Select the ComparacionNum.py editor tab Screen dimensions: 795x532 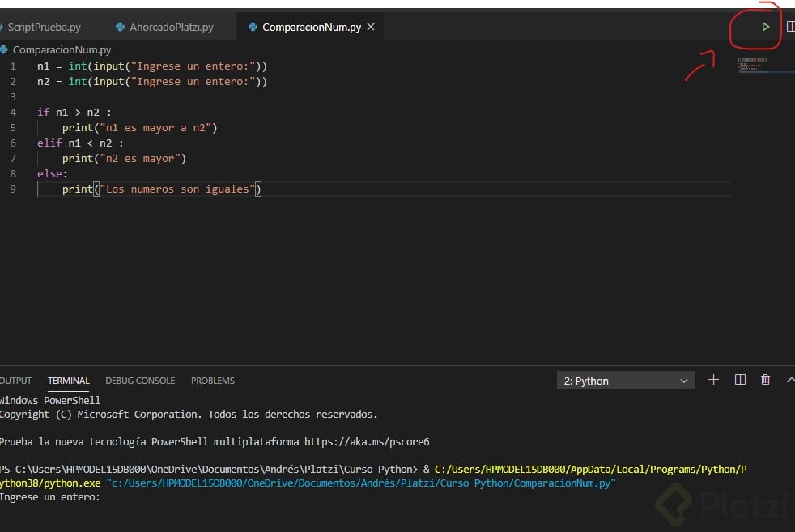point(312,27)
